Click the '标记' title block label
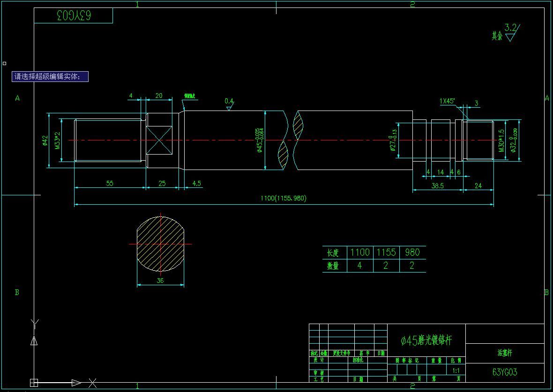 pyautogui.click(x=314, y=353)
